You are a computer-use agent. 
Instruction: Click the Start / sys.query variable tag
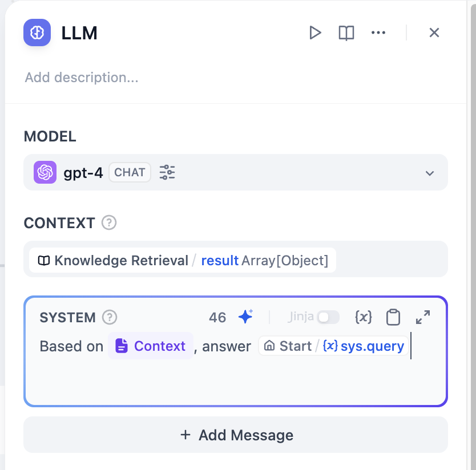point(334,346)
